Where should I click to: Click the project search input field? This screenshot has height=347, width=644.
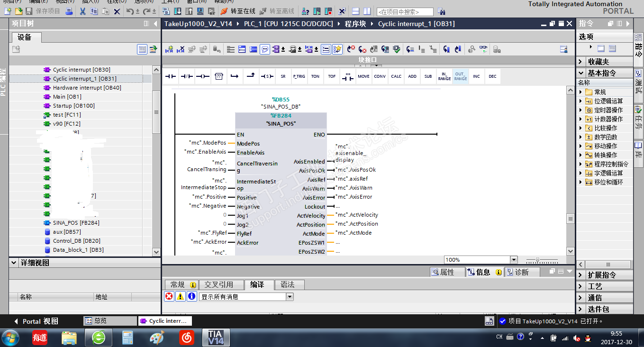coord(405,11)
